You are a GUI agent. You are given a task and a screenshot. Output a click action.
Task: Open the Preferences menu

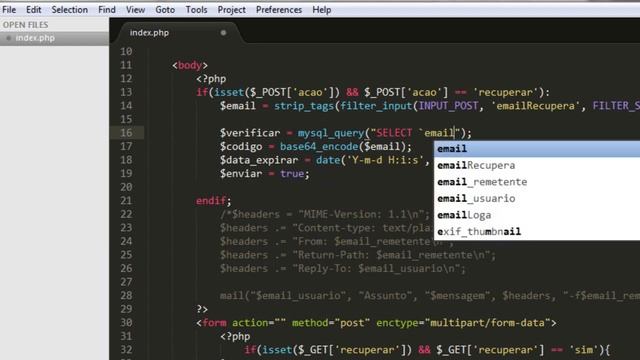click(279, 9)
